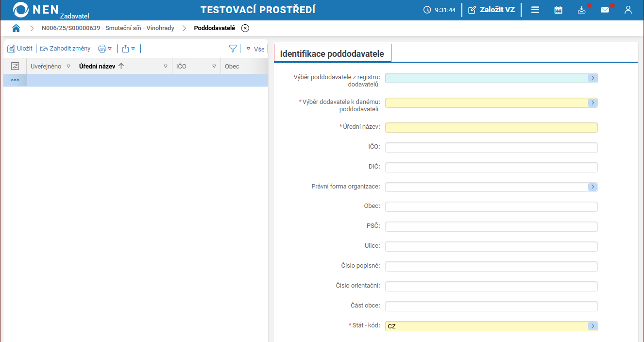Open breadcrumb link Smuteční síň - Vinohrady
The image size is (644, 342).
(x=108, y=28)
